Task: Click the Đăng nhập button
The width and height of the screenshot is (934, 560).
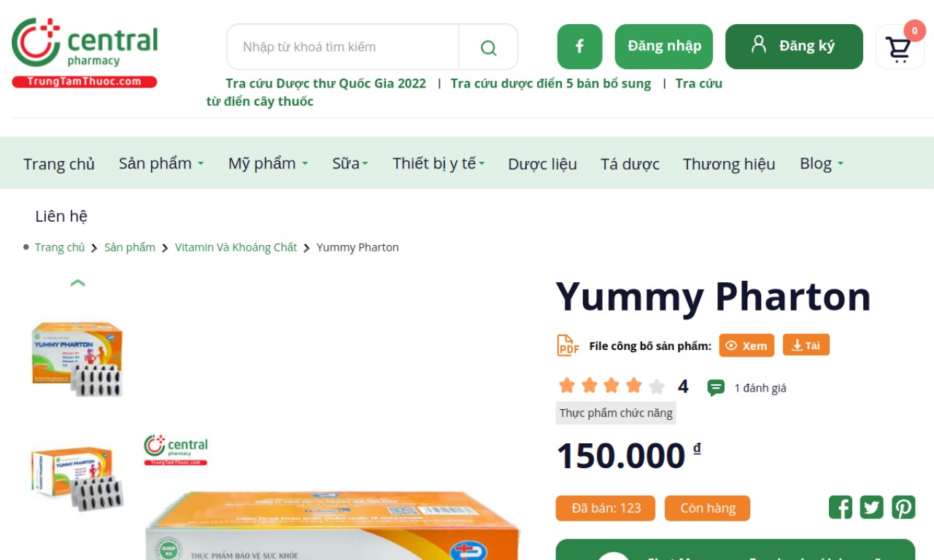Action: (x=664, y=47)
